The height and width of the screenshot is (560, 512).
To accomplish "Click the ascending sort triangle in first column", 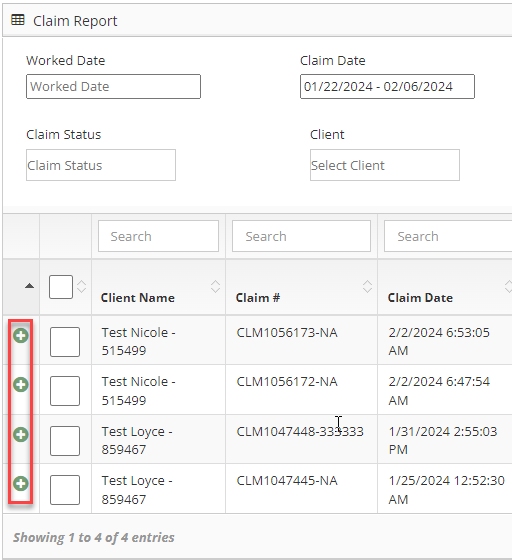I will (30, 286).
